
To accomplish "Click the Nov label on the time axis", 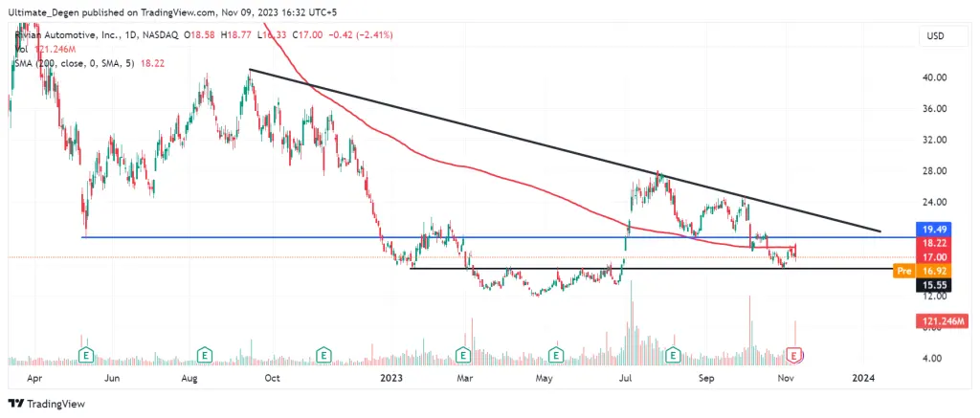I will (785, 378).
